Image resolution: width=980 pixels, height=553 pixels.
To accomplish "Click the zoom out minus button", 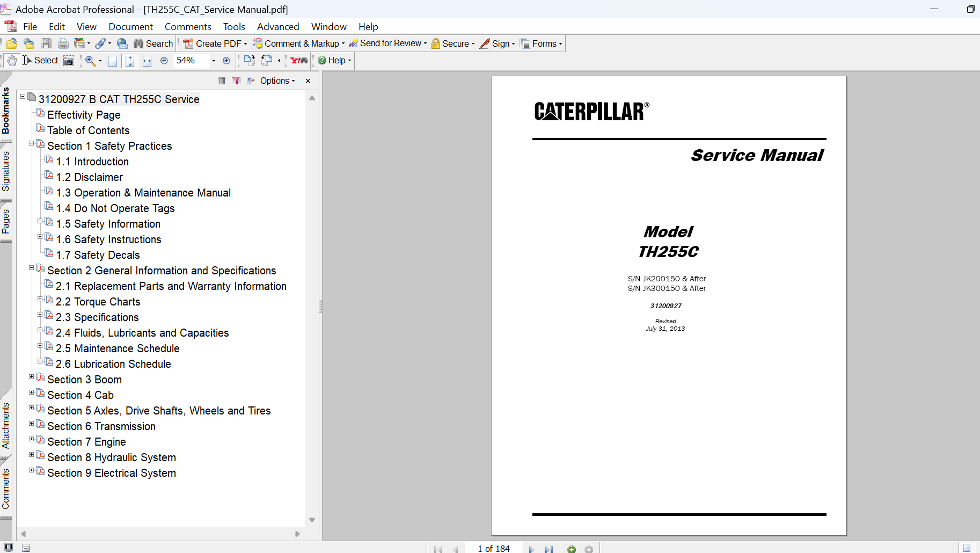I will click(164, 61).
